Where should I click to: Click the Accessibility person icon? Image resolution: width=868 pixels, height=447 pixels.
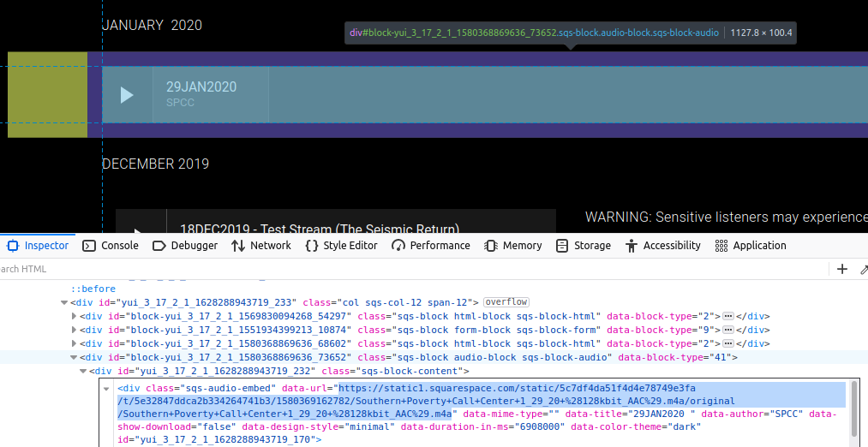click(631, 246)
